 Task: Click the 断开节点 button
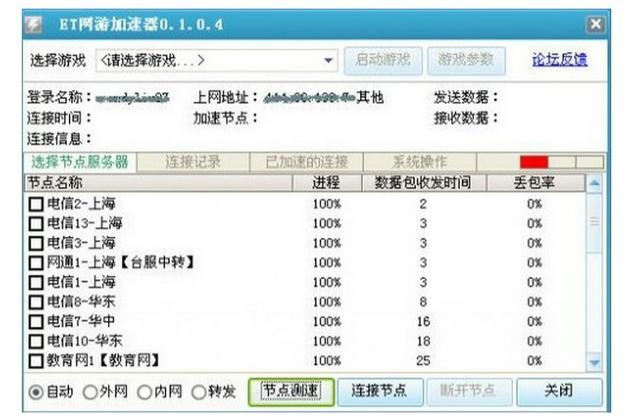[468, 391]
